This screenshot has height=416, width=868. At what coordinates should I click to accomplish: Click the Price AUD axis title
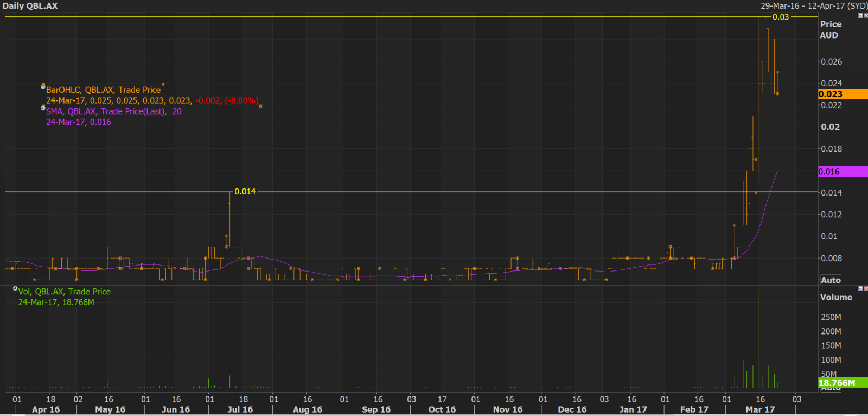pos(831,30)
